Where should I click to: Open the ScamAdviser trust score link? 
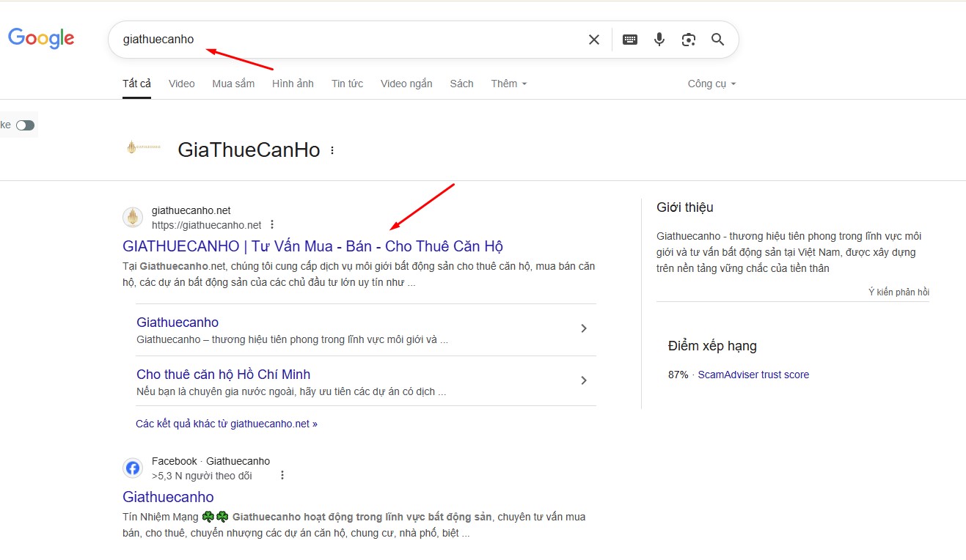(x=753, y=375)
